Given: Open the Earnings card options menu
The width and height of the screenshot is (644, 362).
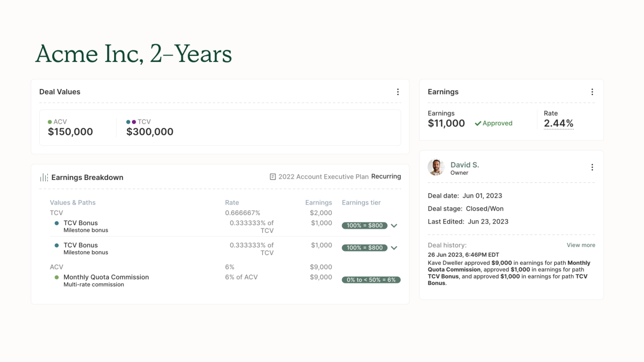Looking at the screenshot, I should point(592,92).
